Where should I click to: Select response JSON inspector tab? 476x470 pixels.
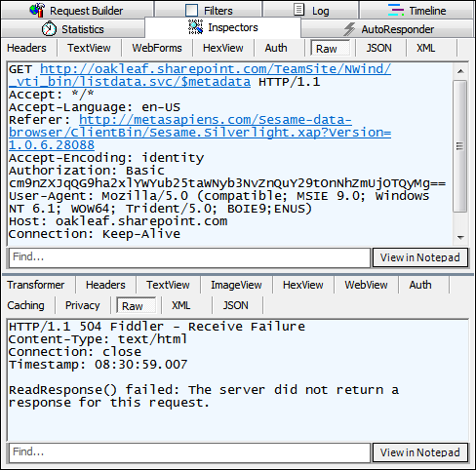[x=235, y=305]
